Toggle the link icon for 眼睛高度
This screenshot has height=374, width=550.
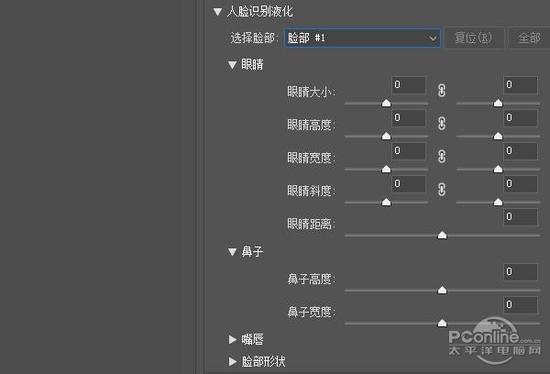click(442, 123)
